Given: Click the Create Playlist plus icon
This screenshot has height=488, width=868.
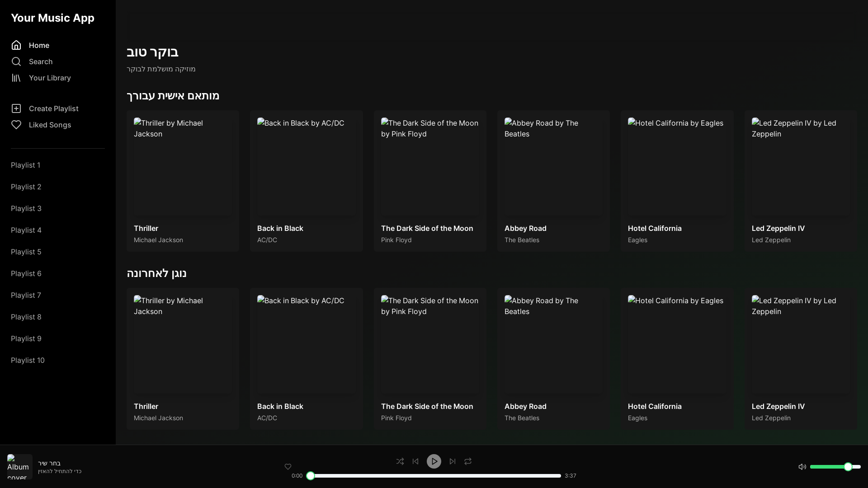Looking at the screenshot, I should coord(16,108).
